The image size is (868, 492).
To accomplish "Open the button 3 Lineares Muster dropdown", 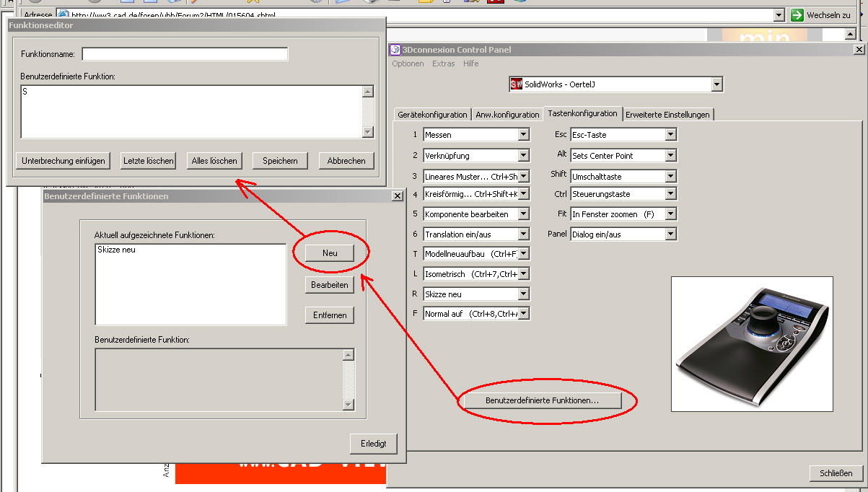I will tap(524, 176).
